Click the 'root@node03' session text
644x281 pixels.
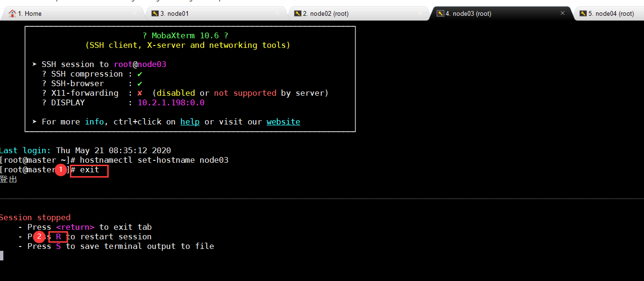tap(140, 64)
